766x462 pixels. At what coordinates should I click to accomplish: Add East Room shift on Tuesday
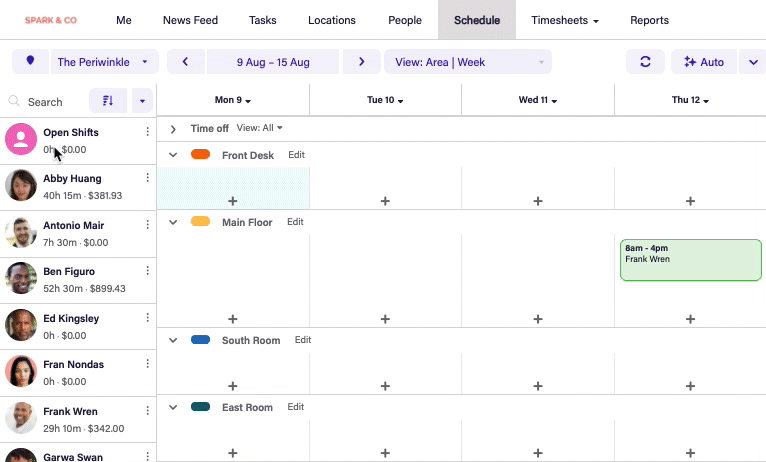pos(385,453)
